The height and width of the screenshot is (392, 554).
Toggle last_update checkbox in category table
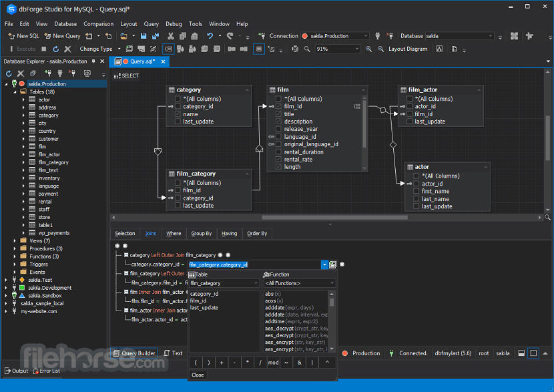(178, 122)
